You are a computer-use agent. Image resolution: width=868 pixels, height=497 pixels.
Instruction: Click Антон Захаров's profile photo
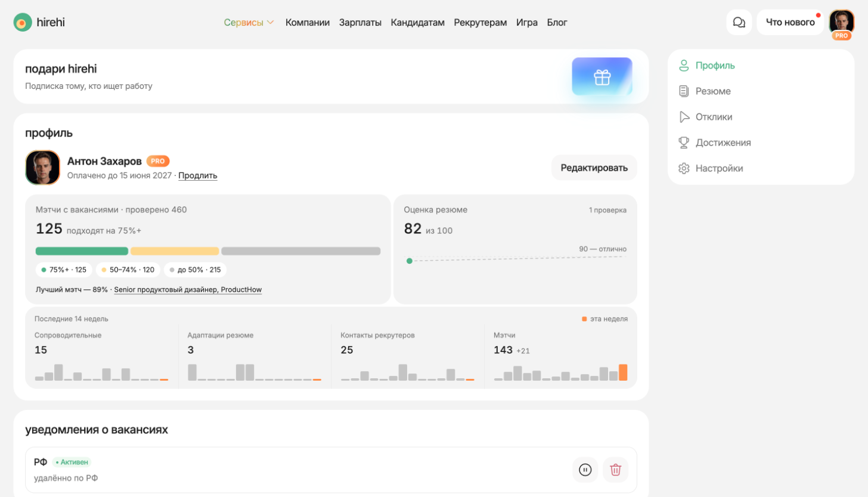43,168
